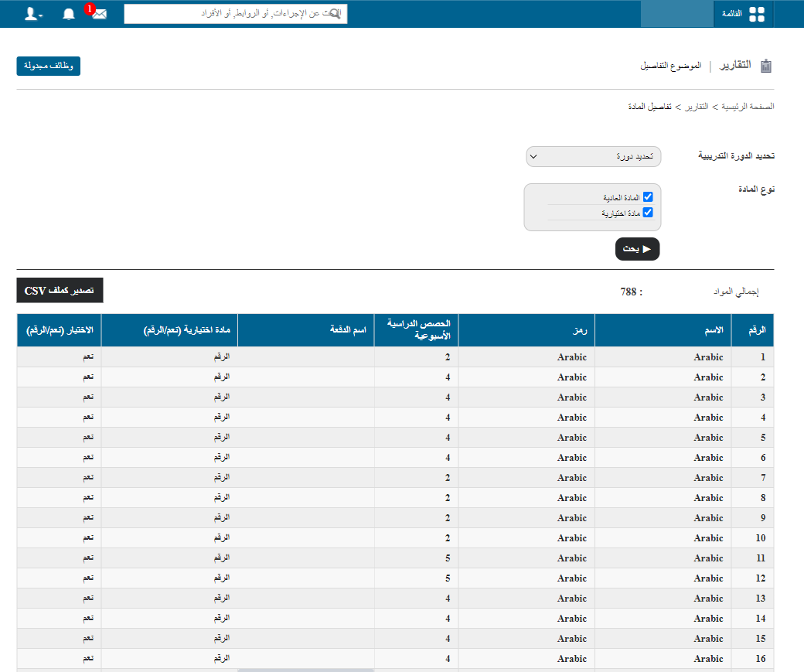This screenshot has height=672, width=804.
Task: Click the الحصص الدراسية الأسبوعية column header
Action: (417, 330)
